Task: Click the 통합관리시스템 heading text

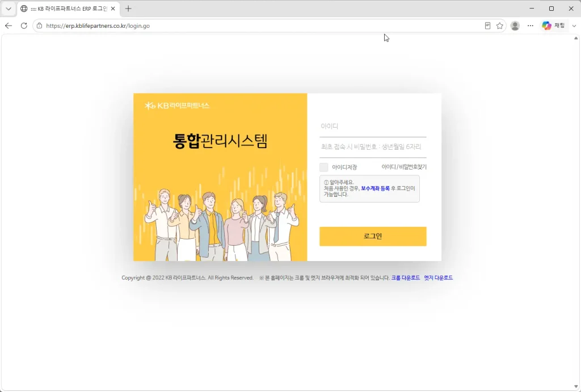Action: tap(220, 141)
